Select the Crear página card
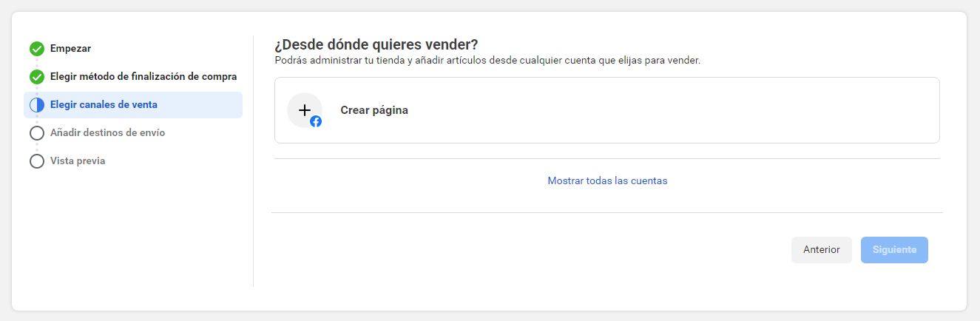 pos(606,110)
